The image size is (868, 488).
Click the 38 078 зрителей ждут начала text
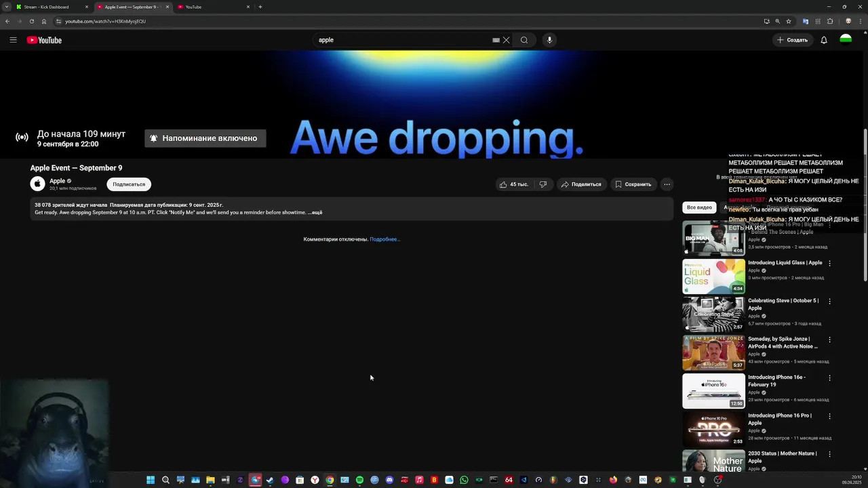(71, 205)
